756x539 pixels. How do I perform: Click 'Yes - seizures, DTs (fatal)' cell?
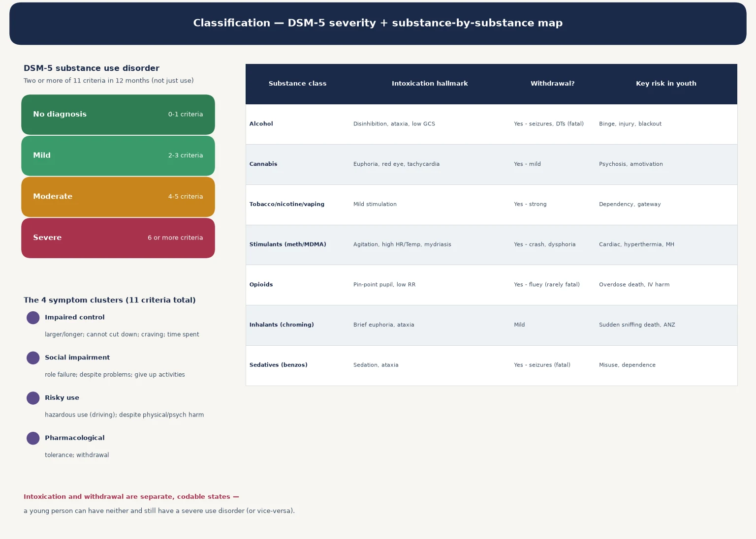pyautogui.click(x=549, y=124)
